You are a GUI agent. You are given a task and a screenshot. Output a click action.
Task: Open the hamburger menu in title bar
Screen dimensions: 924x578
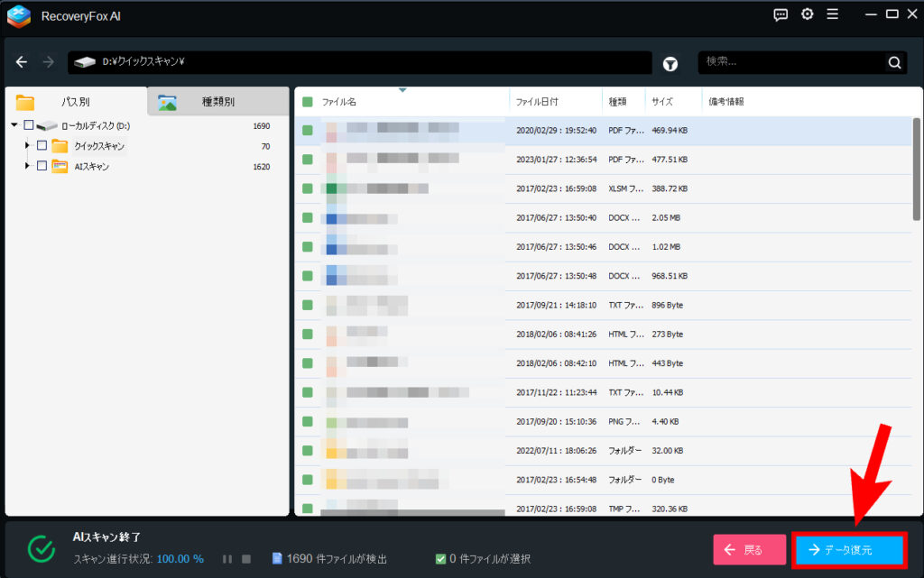pos(832,14)
